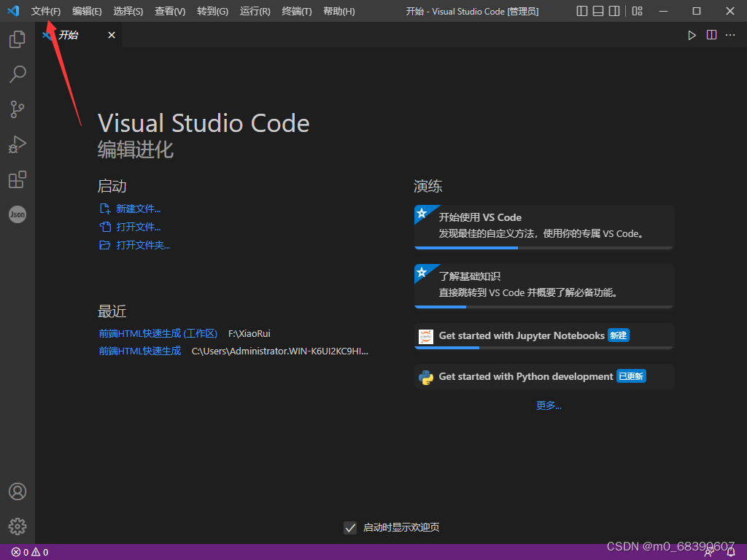Maximize the Visual Studio Code window
Image resolution: width=747 pixels, height=560 pixels.
pos(697,11)
